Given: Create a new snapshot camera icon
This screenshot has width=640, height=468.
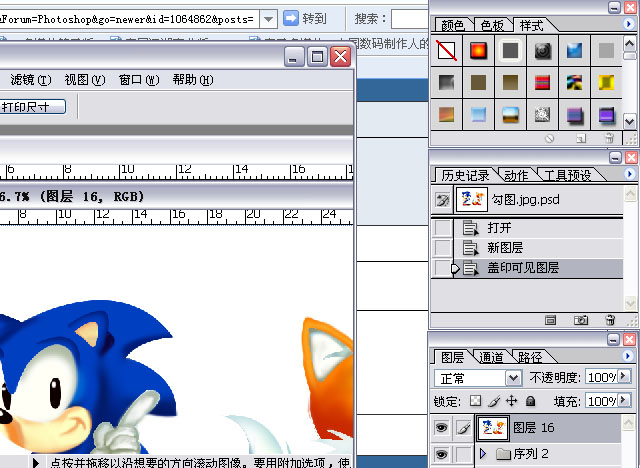Looking at the screenshot, I should (x=581, y=320).
